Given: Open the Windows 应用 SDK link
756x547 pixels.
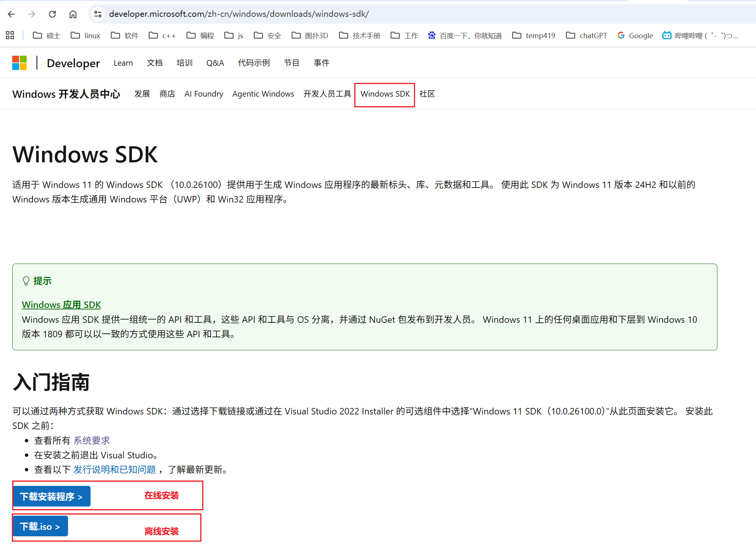Looking at the screenshot, I should coord(61,304).
